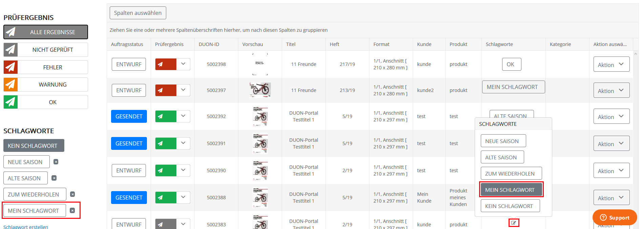Toggle NEUE SAISON sidebar keyword filter
Image resolution: width=644 pixels, height=229 pixels.
coord(26,162)
